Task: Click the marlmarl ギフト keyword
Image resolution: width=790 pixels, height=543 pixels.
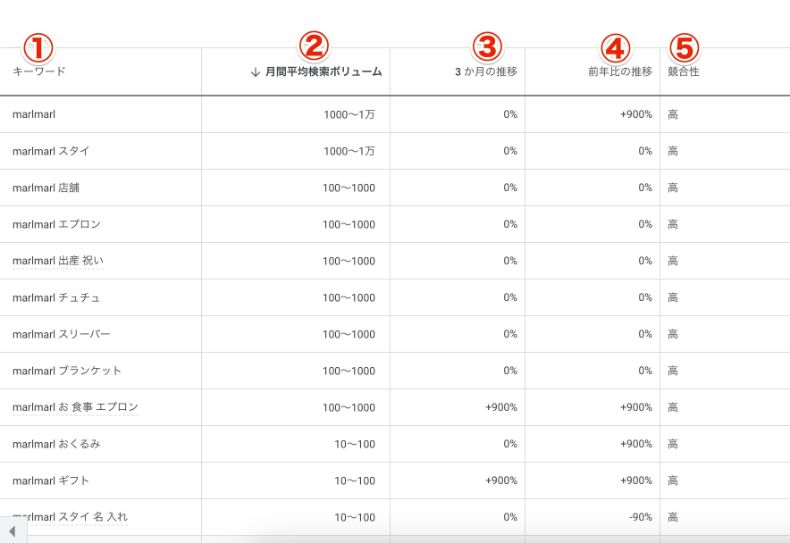Action: pyautogui.click(x=52, y=481)
